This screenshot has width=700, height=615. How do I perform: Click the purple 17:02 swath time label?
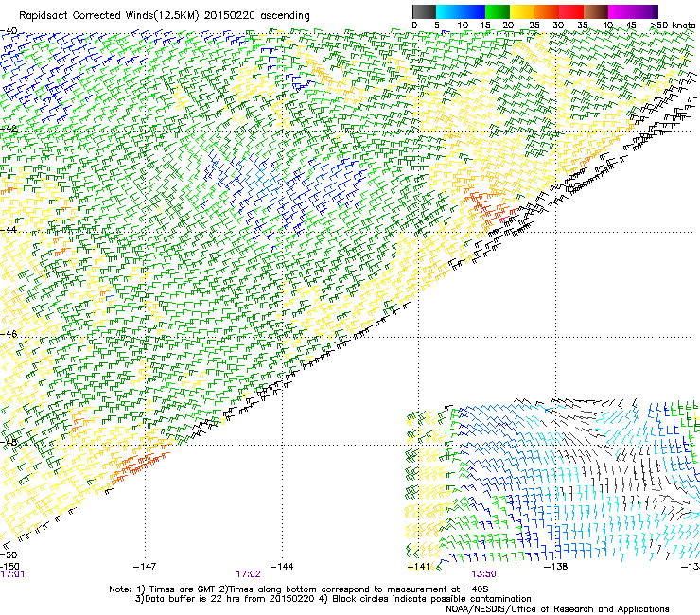pos(248,574)
